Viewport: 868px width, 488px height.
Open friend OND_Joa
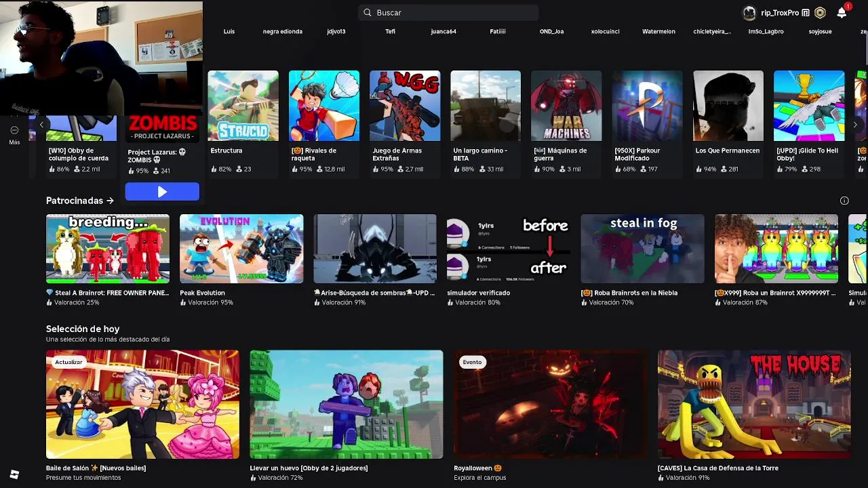[x=551, y=31]
